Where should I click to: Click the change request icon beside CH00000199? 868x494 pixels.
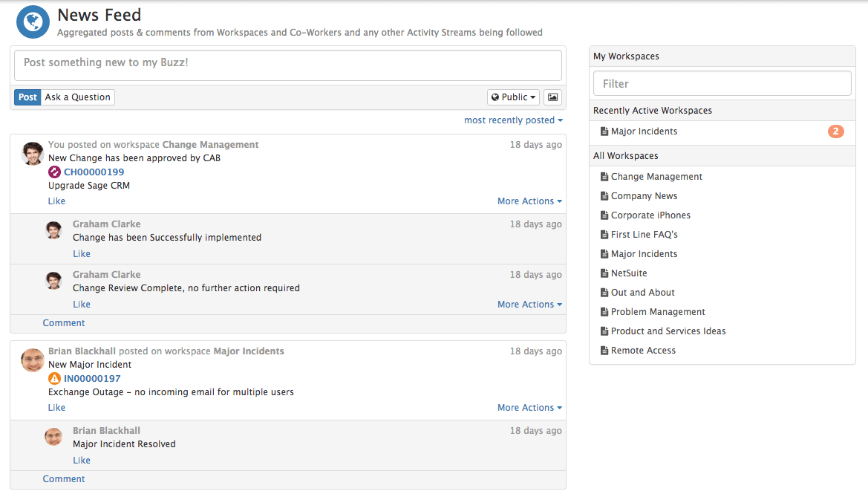pos(54,172)
